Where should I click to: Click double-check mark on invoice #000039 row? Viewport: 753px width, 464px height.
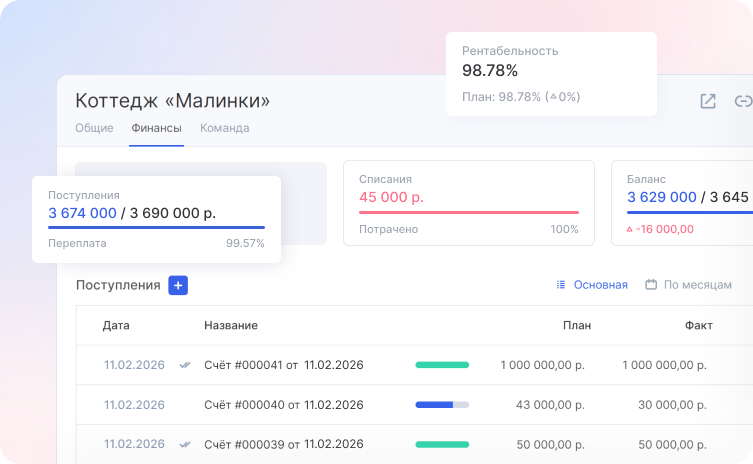(184, 444)
